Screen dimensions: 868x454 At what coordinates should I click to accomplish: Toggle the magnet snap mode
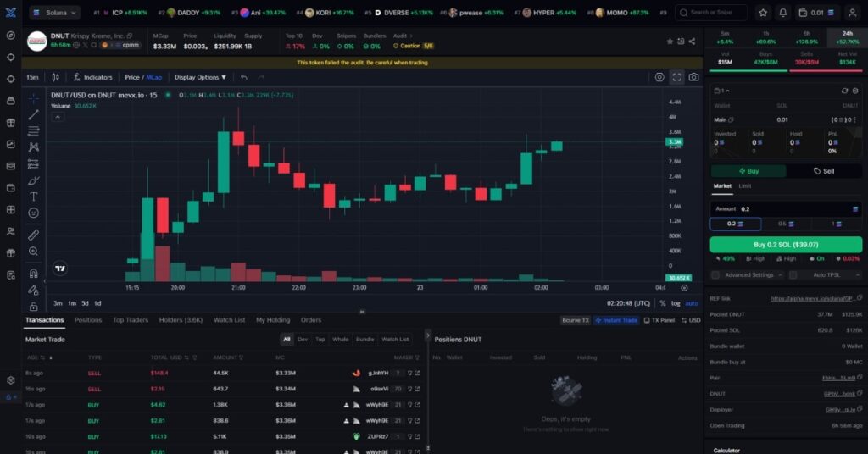coord(34,274)
